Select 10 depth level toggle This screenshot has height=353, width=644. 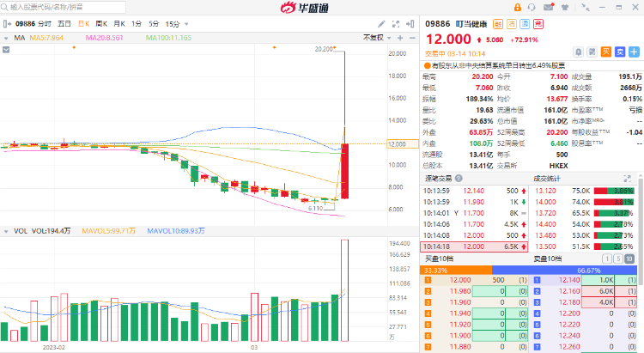click(x=629, y=259)
